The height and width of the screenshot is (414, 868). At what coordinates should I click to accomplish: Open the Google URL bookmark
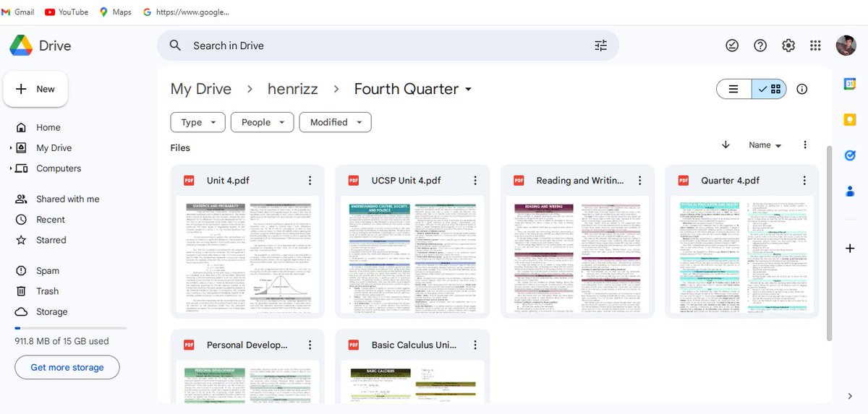coord(186,12)
